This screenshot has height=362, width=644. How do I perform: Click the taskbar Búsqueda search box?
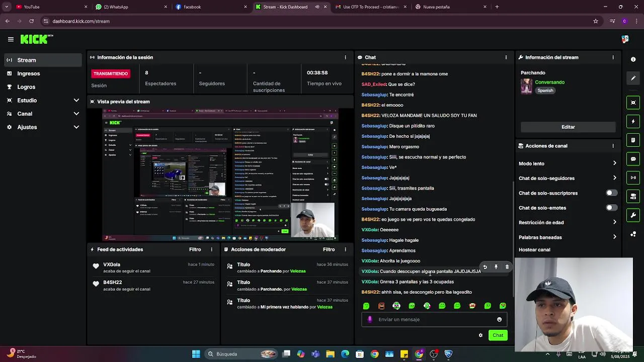[242, 354]
